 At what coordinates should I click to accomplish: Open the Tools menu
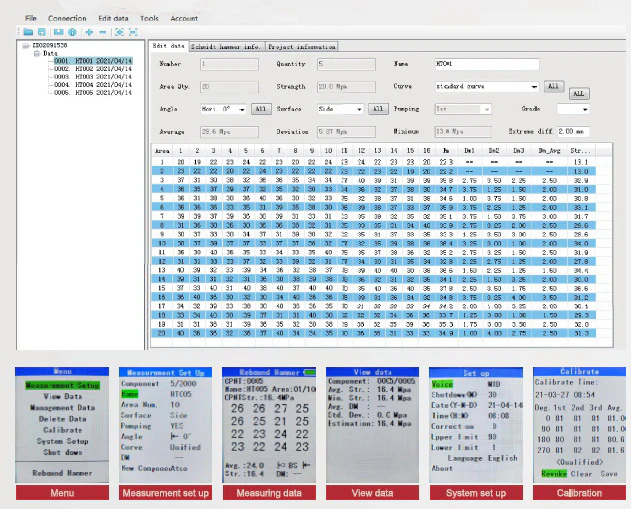click(149, 18)
